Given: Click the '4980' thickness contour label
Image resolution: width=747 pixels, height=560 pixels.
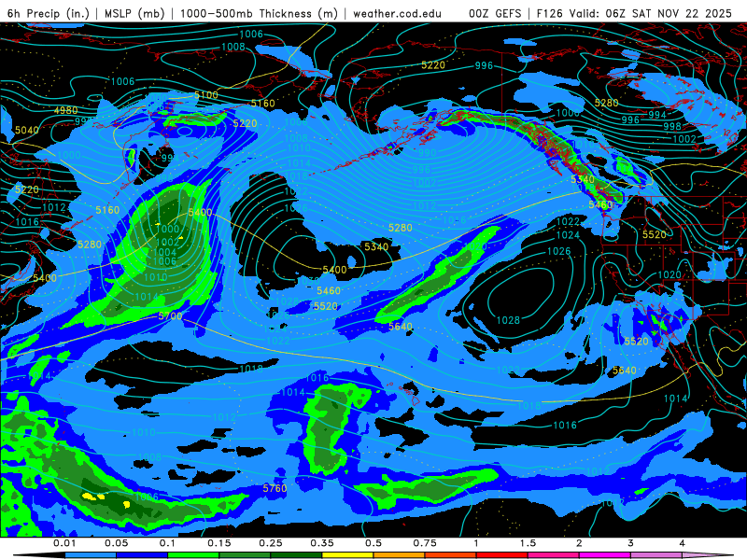Looking at the screenshot, I should coord(65,110).
